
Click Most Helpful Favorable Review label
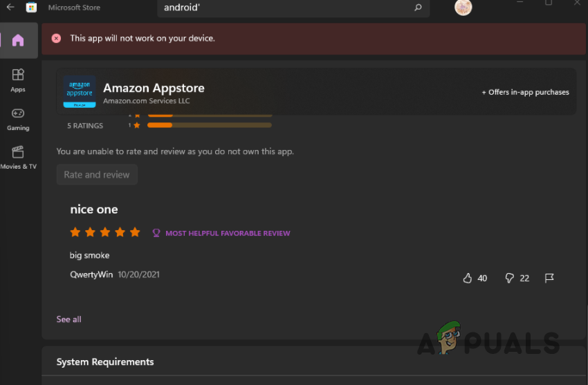click(228, 234)
